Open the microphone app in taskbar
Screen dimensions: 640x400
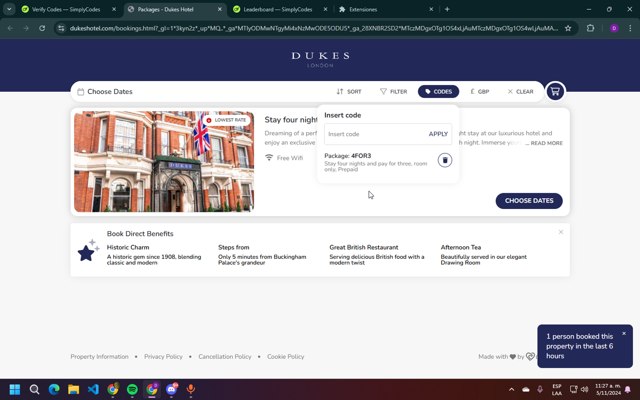[191, 389]
